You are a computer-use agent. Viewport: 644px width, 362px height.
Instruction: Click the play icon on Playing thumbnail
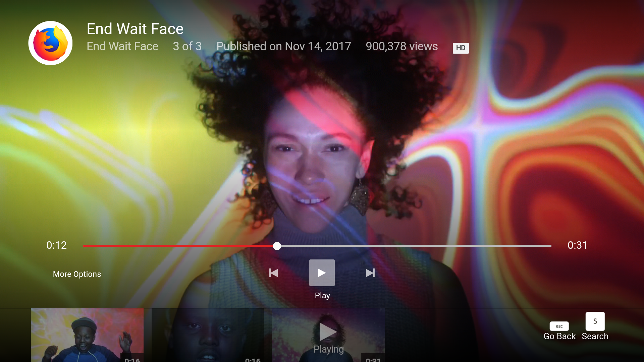(x=328, y=332)
